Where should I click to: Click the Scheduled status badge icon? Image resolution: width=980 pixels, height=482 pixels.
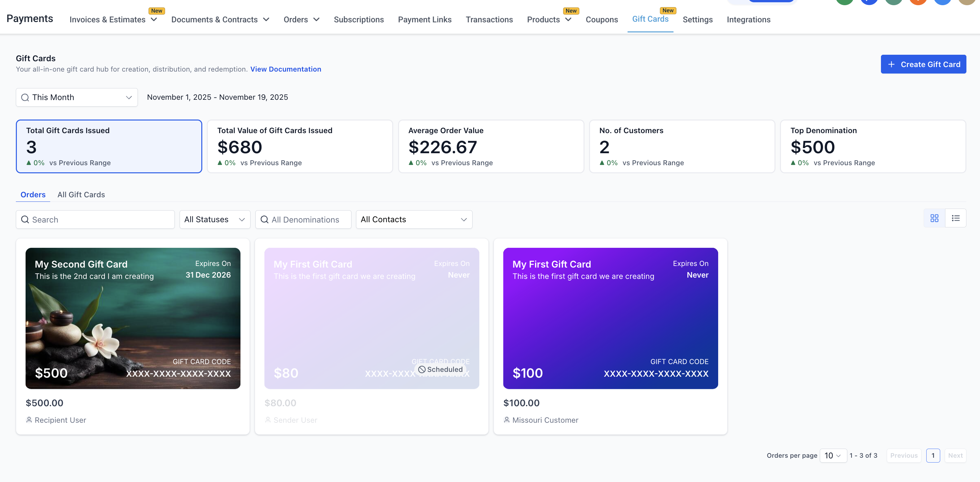coord(421,369)
